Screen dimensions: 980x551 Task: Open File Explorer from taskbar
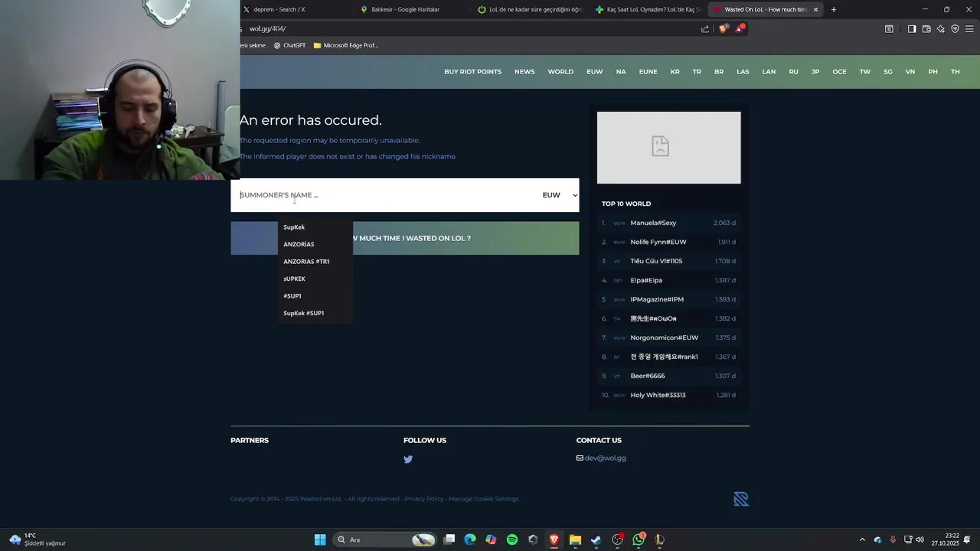click(x=575, y=540)
